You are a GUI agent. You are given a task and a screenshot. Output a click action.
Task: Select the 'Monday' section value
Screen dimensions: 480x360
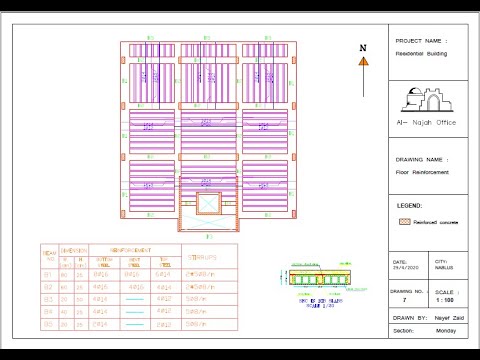pos(446,331)
